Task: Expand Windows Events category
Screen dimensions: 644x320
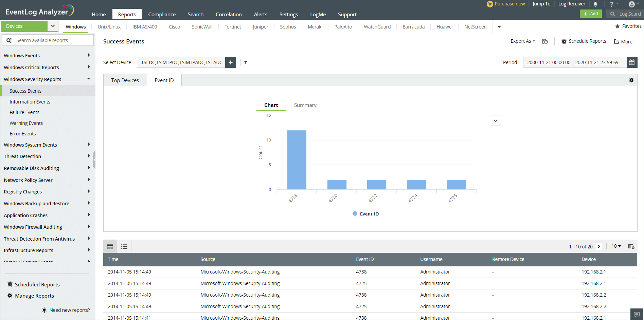Action: click(x=89, y=55)
